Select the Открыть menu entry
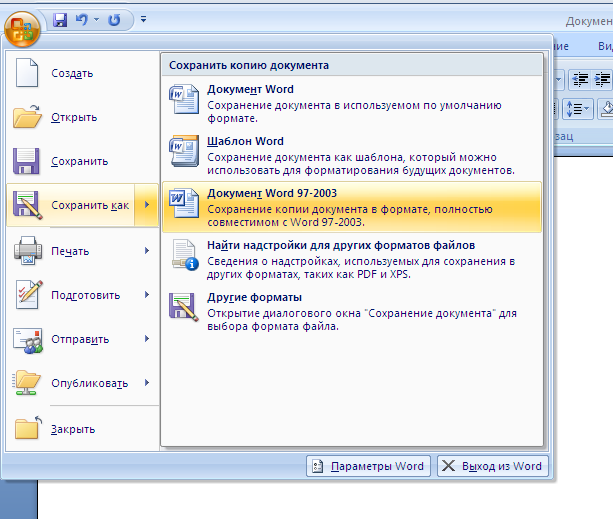Viewport: 613px width, 519px height. click(82, 117)
